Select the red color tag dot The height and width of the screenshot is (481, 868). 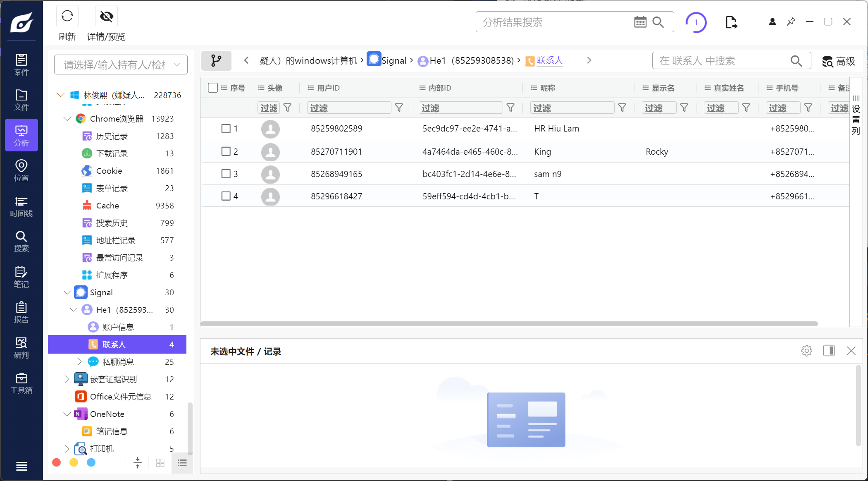(57, 462)
